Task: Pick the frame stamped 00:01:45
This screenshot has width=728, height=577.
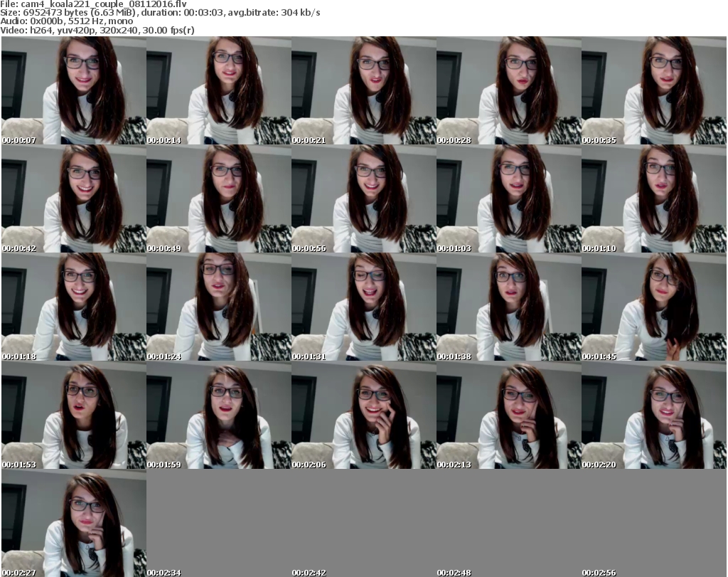Action: pos(654,307)
